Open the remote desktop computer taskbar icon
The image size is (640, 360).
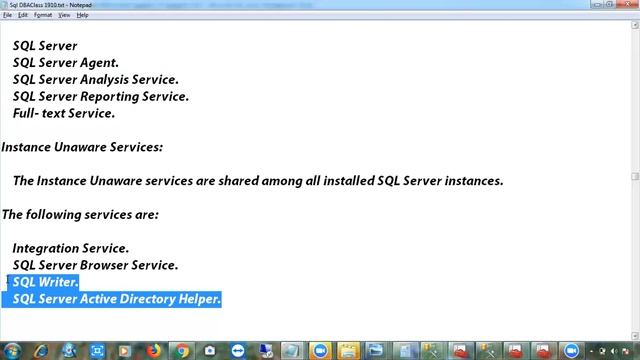pos(266,351)
